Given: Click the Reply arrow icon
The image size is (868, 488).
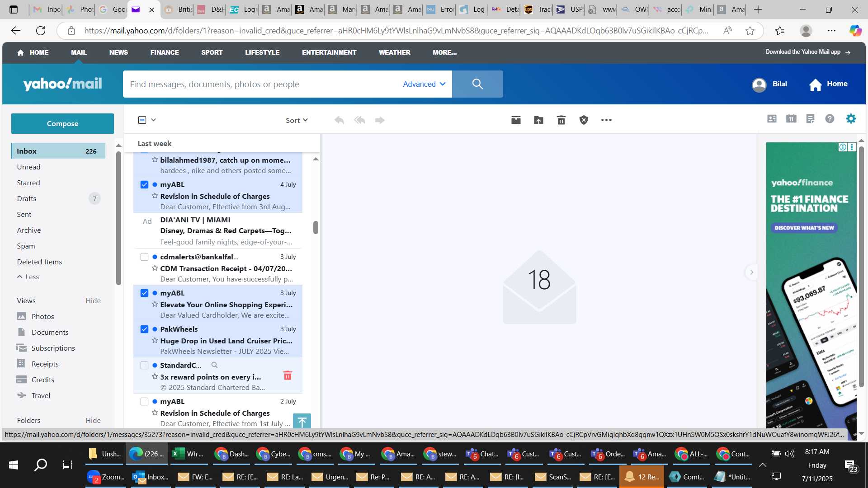Looking at the screenshot, I should click(339, 120).
